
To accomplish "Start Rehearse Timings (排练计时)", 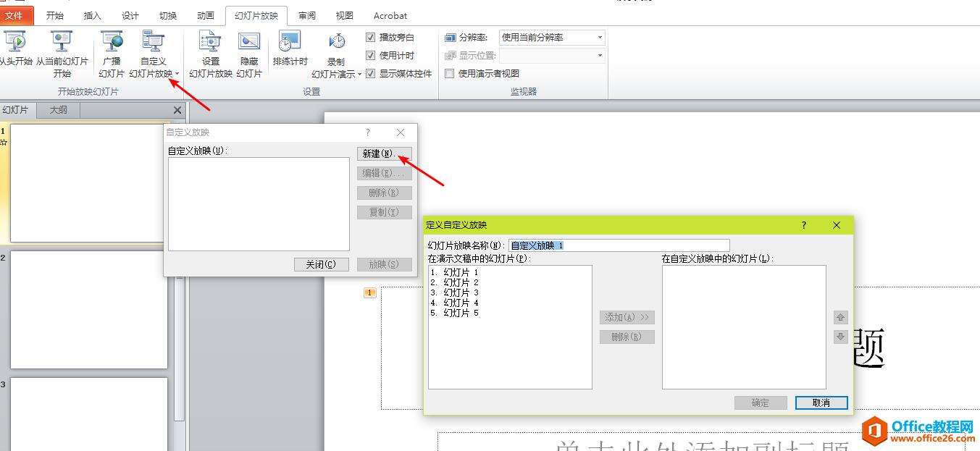I will point(290,49).
